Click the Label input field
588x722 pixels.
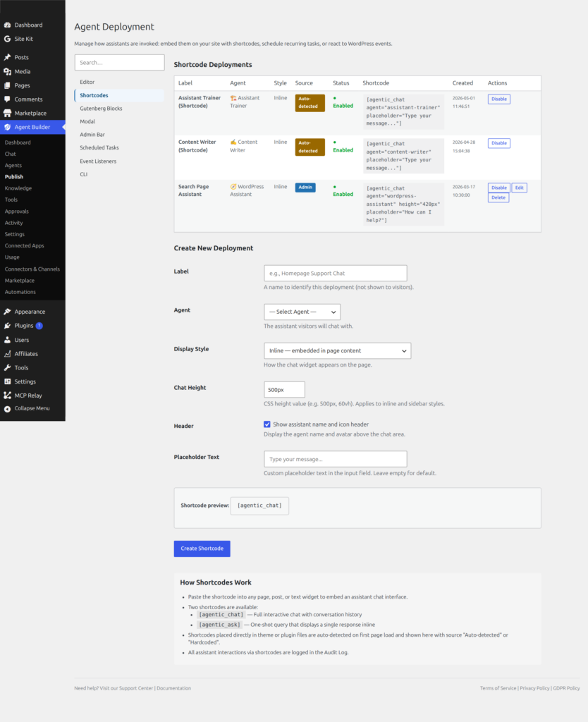(x=335, y=273)
